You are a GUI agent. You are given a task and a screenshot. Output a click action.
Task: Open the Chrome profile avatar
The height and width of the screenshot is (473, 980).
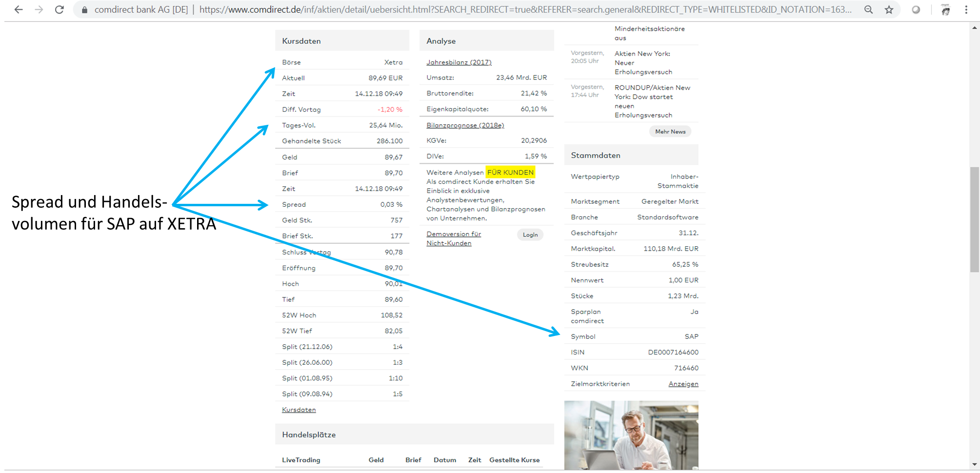[945, 10]
